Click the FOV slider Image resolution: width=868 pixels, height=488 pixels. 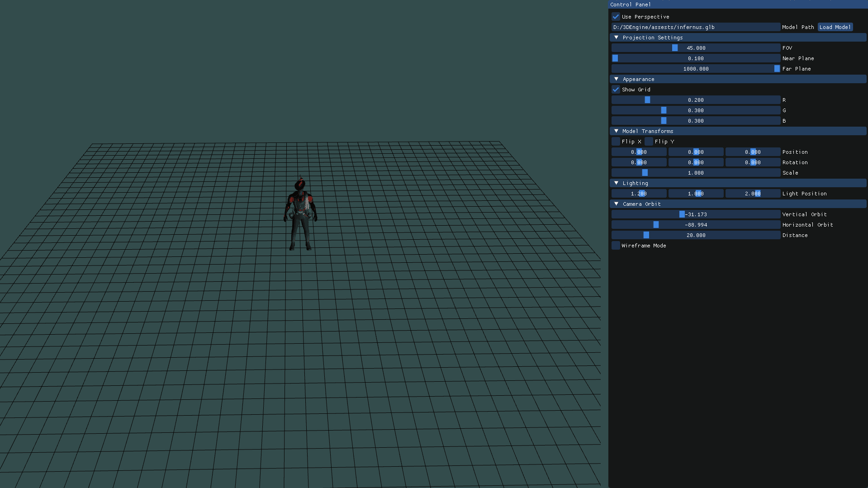696,48
